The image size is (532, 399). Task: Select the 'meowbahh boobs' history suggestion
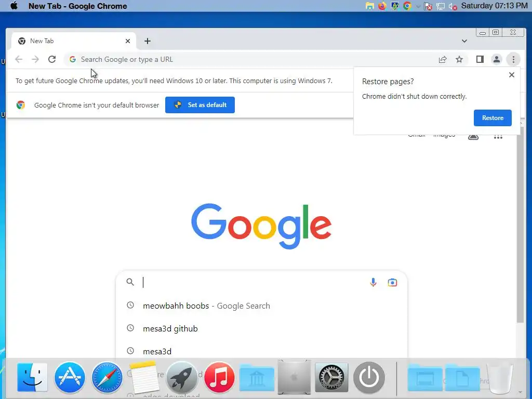pyautogui.click(x=261, y=305)
